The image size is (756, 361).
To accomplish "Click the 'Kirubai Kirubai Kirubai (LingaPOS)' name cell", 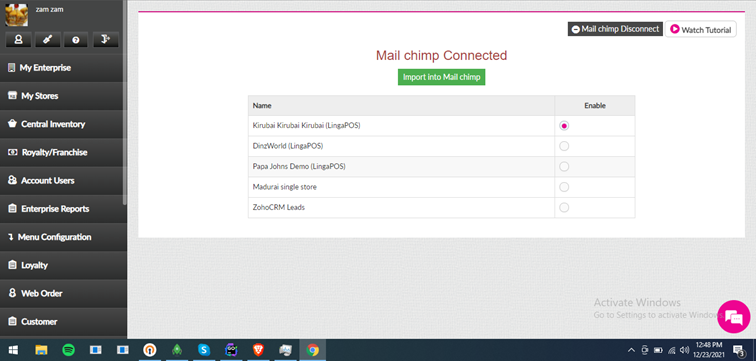I will coord(401,126).
